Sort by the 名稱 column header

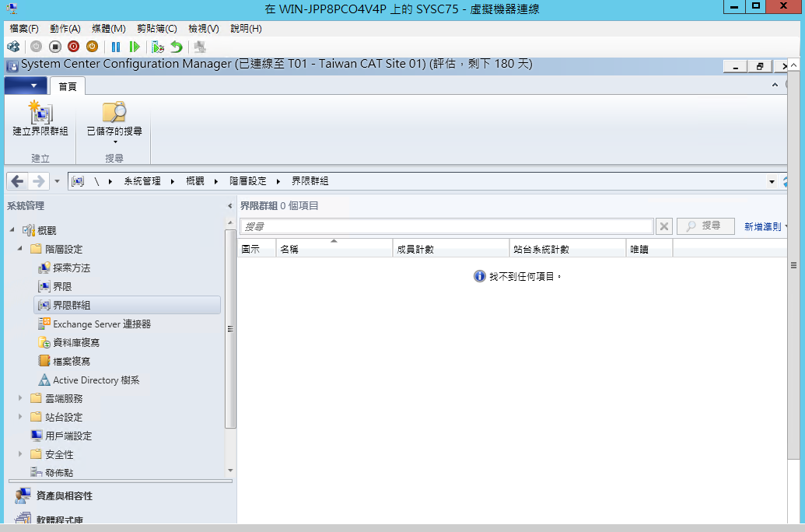[x=334, y=249]
